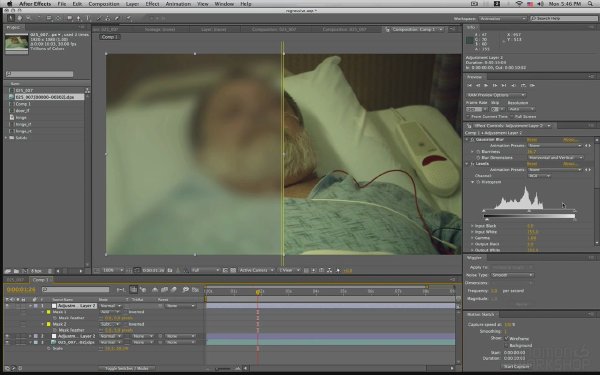
Task: Open RAM Preview Options dropdown
Action: (496, 95)
